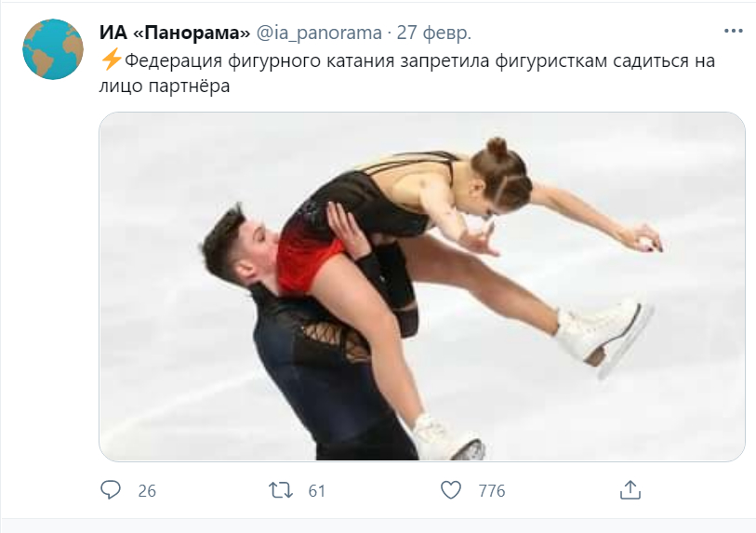
Task: View the 776 likes count
Action: coord(492,491)
